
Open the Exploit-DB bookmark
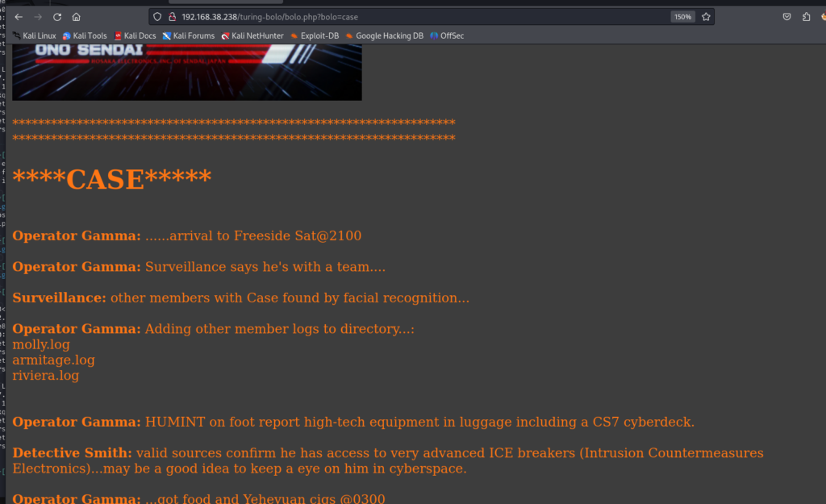315,35
